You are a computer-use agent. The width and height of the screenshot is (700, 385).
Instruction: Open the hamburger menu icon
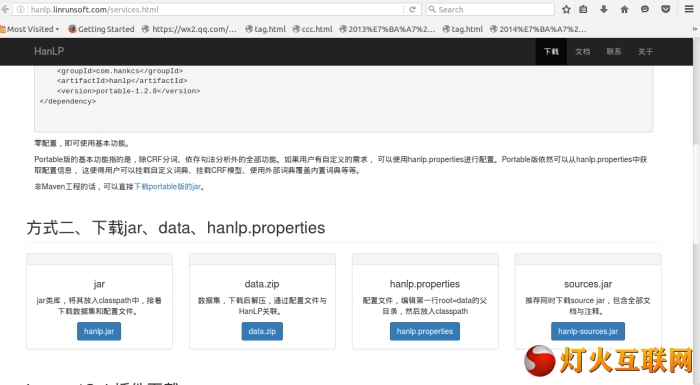(689, 9)
